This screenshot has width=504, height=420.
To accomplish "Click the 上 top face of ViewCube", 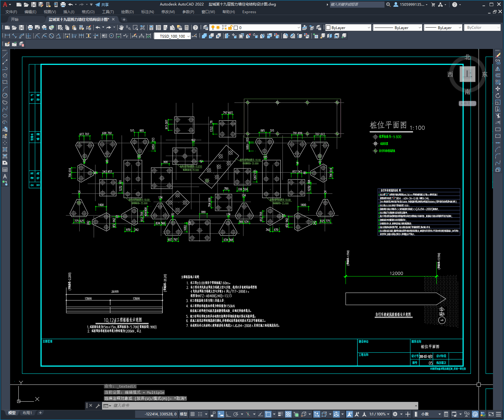I will click(x=467, y=74).
